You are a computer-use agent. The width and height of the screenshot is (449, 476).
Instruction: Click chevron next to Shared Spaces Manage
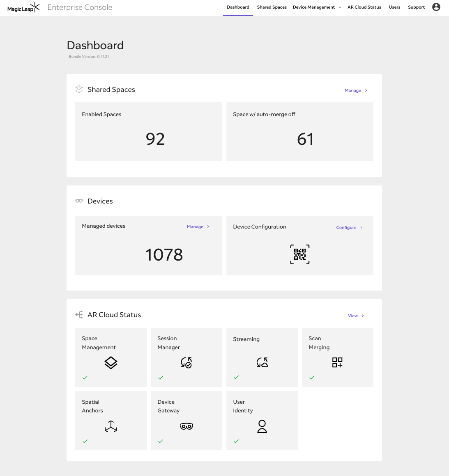366,90
